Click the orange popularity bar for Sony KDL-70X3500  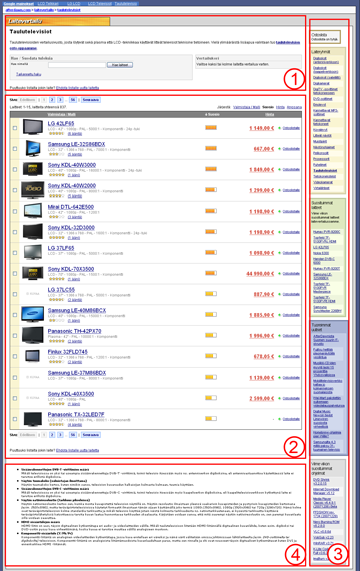[x=211, y=273]
